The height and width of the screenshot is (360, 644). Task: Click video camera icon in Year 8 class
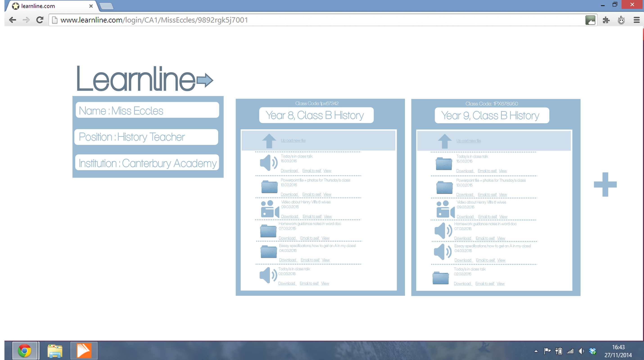coord(269,209)
